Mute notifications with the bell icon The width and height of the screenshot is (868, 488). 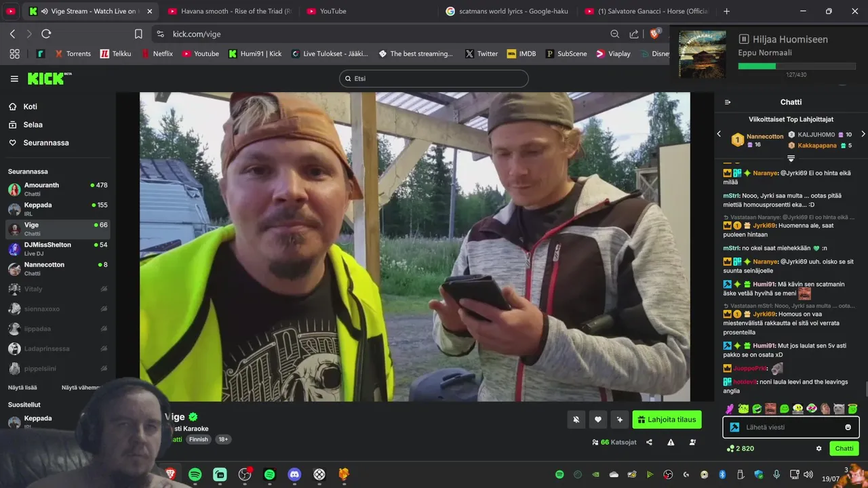(x=576, y=420)
